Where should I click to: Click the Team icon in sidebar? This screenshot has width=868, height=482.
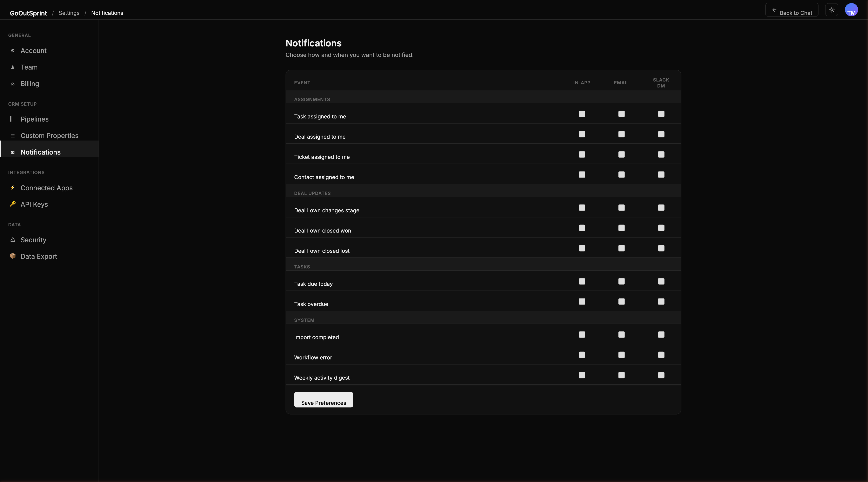tap(13, 67)
